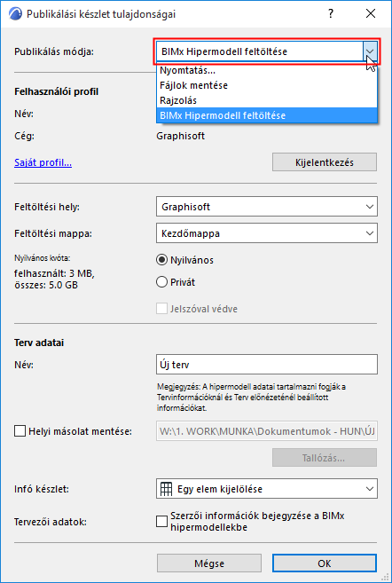
Task: Select Nyomtatás... from the publishing mode list
Action: pos(267,70)
